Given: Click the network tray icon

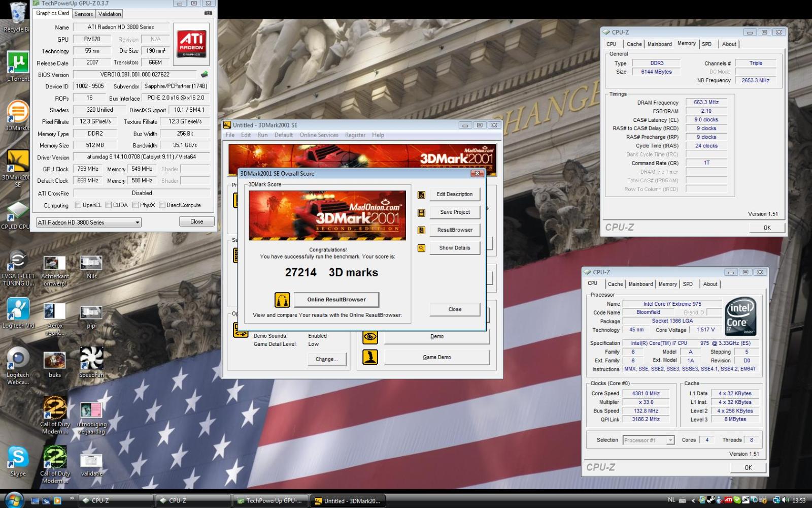Looking at the screenshot, I should [x=776, y=500].
